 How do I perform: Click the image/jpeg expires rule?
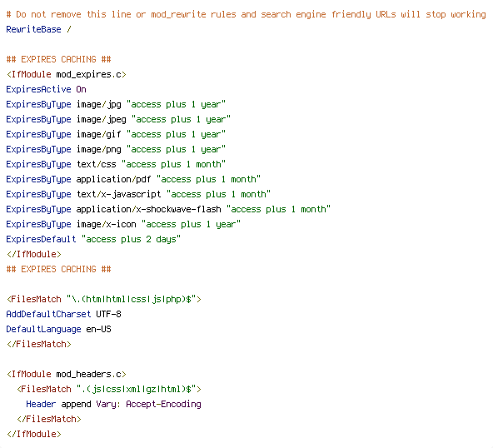[x=118, y=119]
